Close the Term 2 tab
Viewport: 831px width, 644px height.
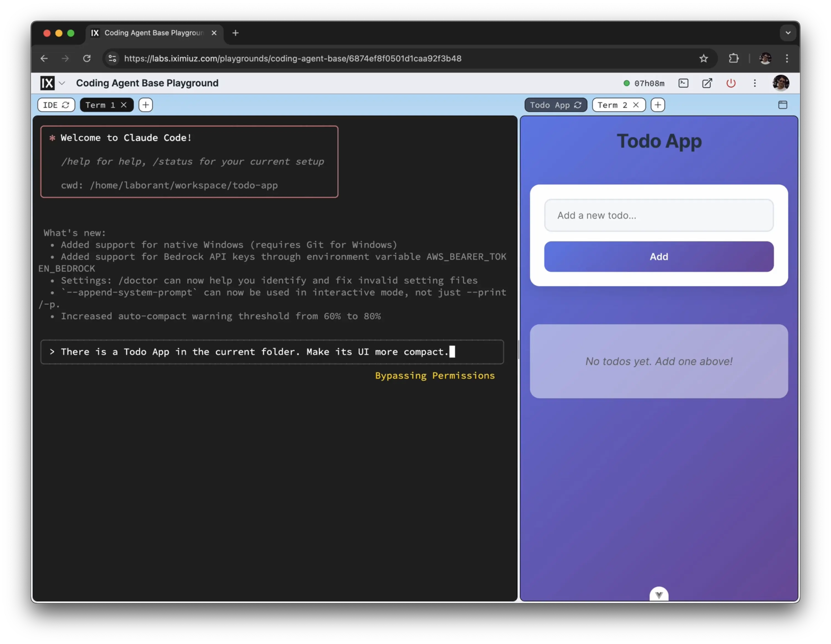point(636,105)
